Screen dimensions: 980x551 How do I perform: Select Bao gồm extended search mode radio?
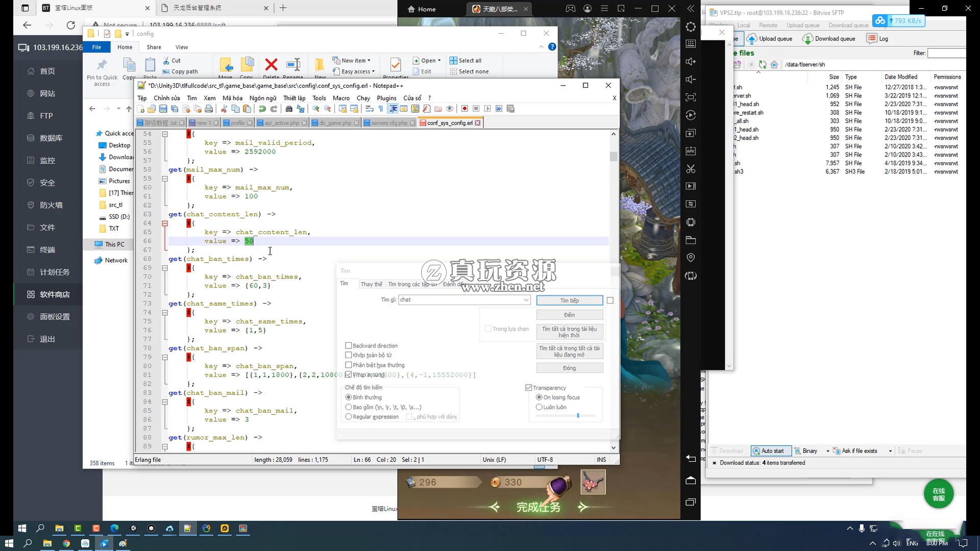349,407
